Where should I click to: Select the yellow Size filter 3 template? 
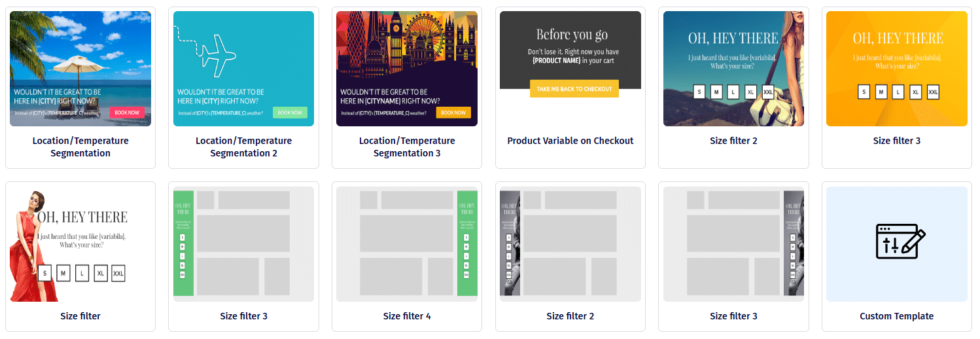click(x=897, y=69)
